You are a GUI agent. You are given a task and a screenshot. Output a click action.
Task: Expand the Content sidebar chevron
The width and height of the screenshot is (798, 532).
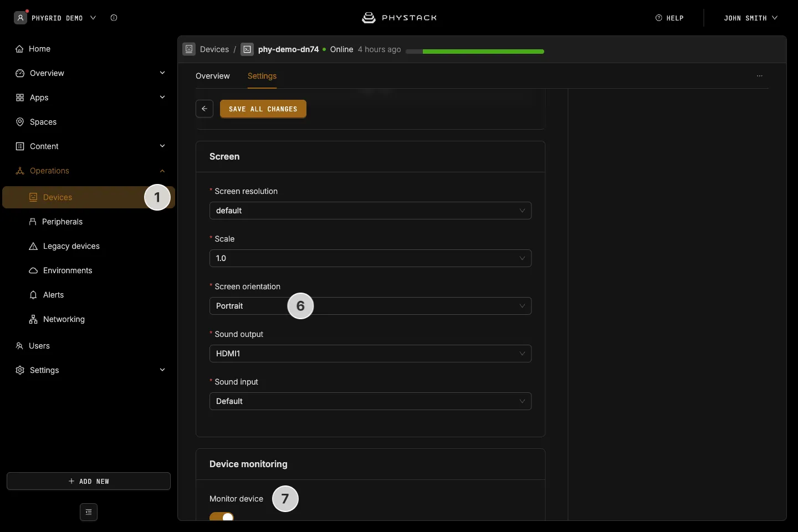click(x=162, y=146)
